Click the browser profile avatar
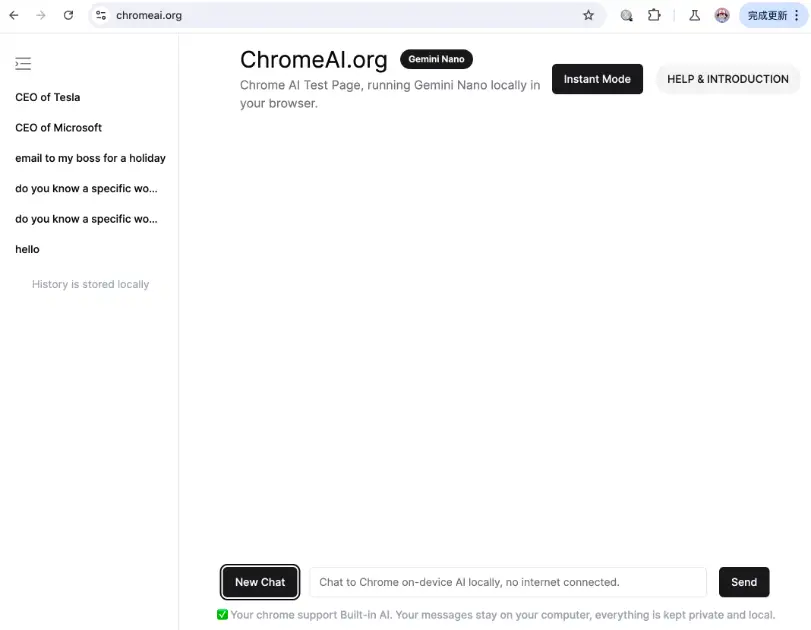This screenshot has height=630, width=811. (722, 15)
